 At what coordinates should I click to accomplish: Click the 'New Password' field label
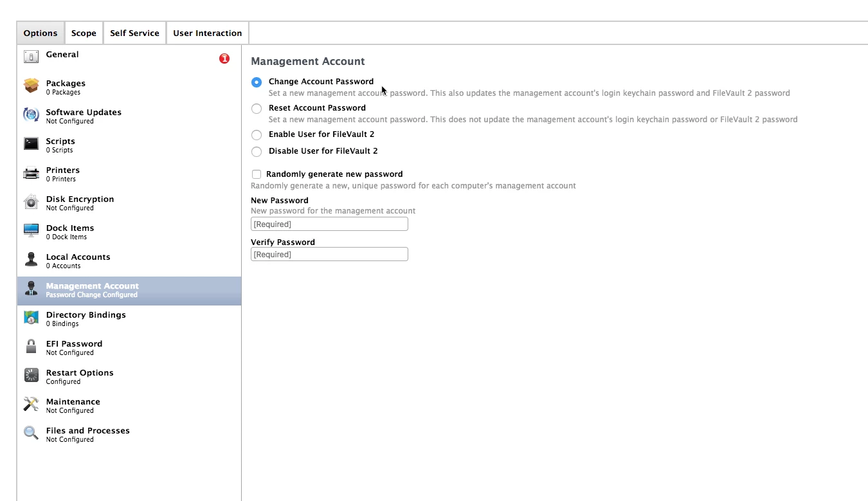coord(280,200)
